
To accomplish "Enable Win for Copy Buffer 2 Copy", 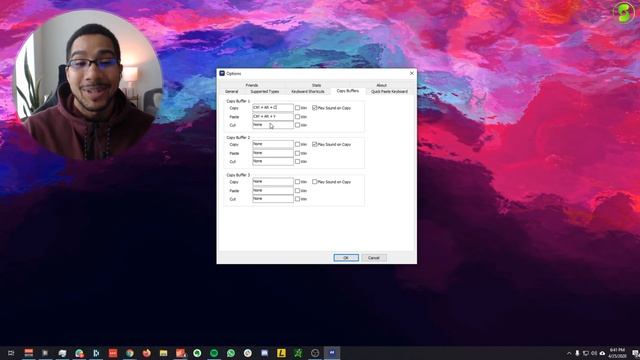I will click(298, 144).
